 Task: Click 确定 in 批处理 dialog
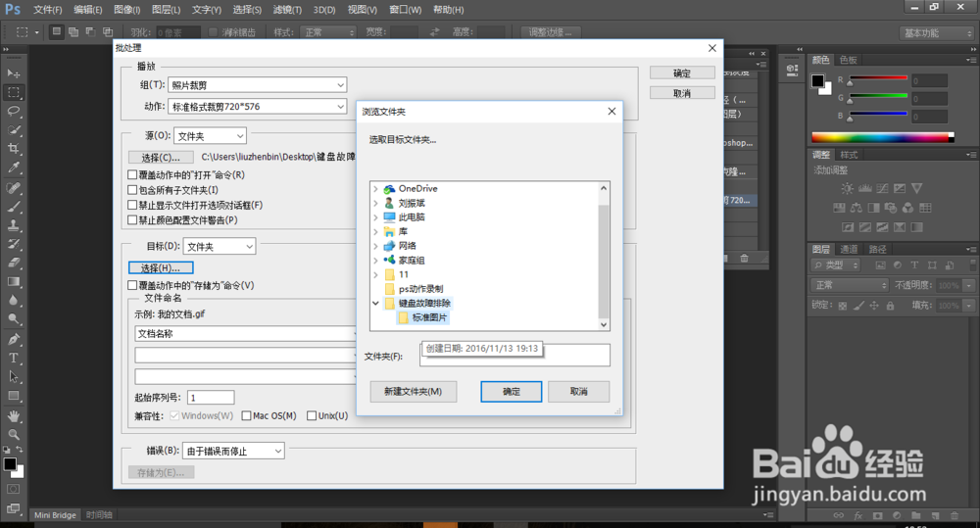[x=682, y=73]
